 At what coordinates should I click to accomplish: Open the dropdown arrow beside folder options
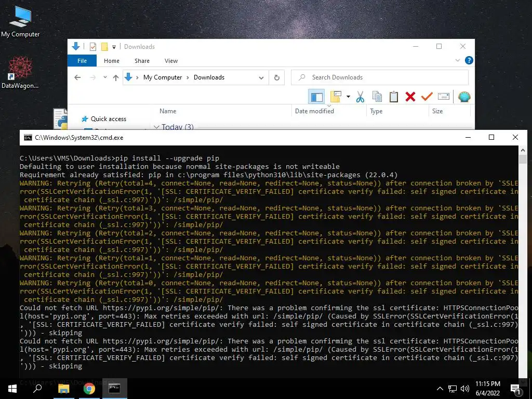tap(348, 97)
